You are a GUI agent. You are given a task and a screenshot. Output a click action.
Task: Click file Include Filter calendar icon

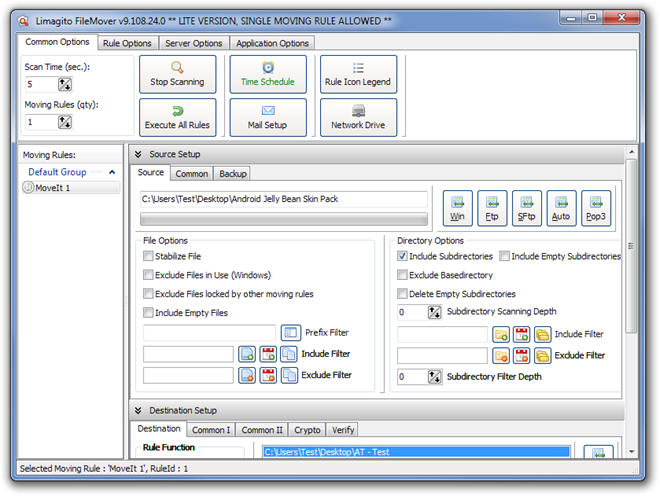point(268,354)
